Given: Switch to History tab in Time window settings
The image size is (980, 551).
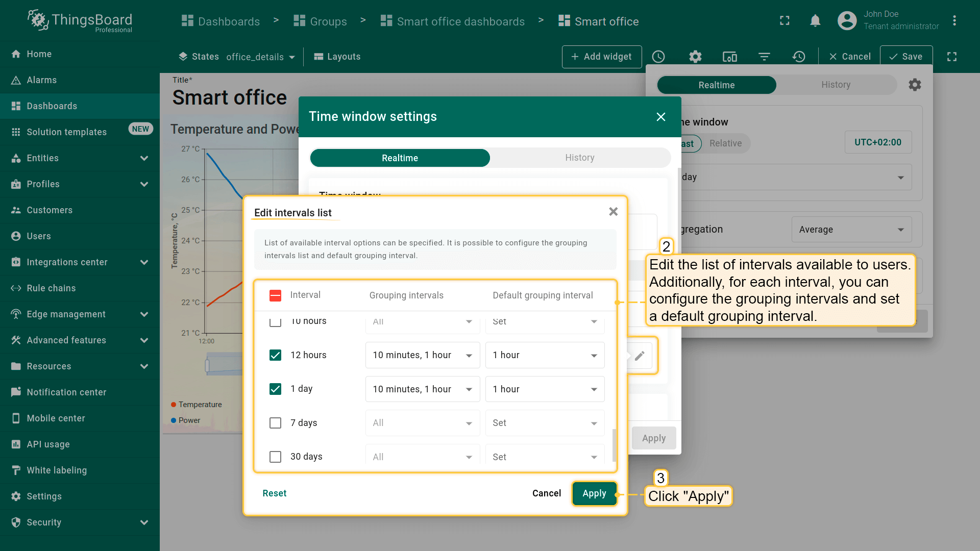Looking at the screenshot, I should click(x=579, y=158).
